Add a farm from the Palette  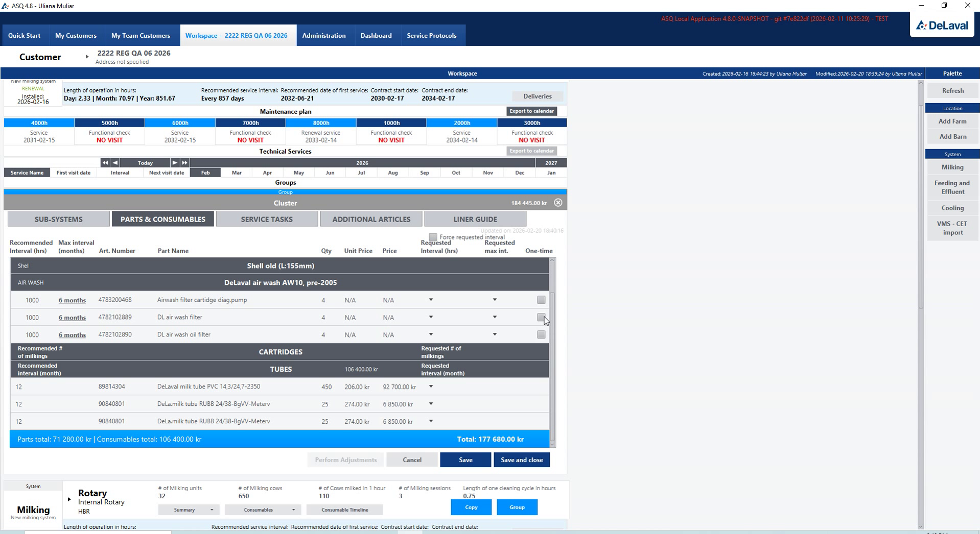952,122
